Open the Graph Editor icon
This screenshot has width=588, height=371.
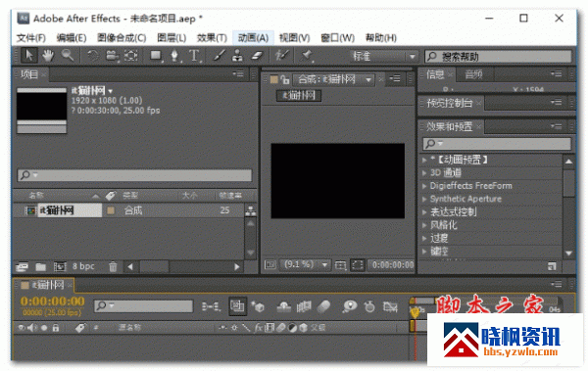pos(390,306)
